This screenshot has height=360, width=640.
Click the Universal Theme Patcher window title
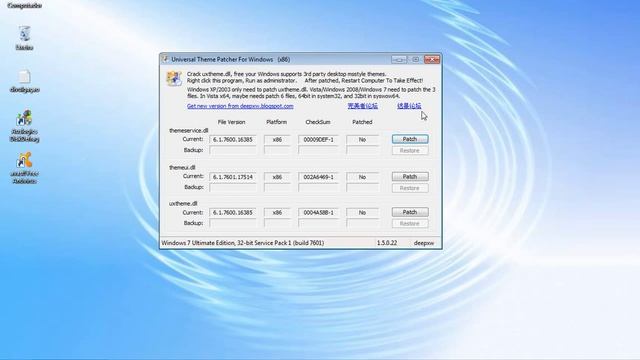(x=231, y=60)
